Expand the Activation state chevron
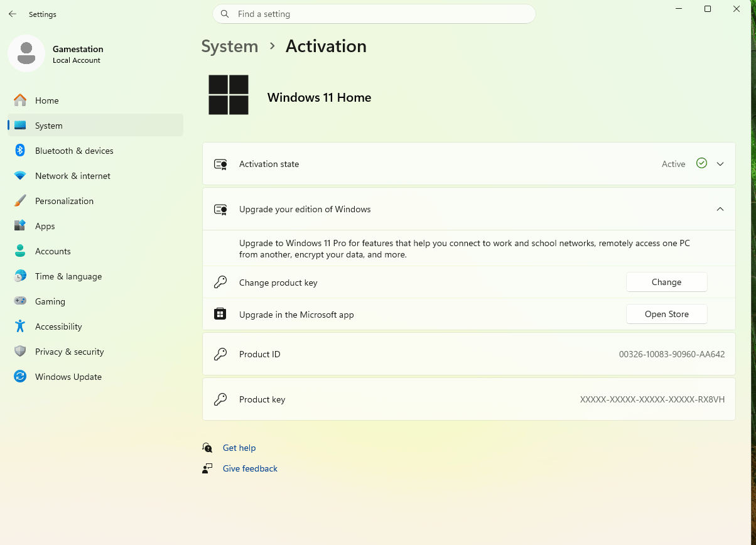The height and width of the screenshot is (545, 756). [x=720, y=164]
